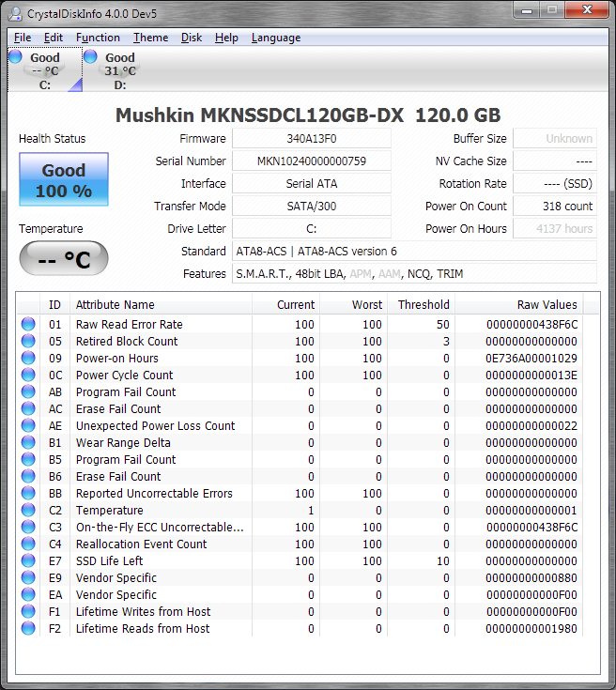Open the Edit menu

pyautogui.click(x=54, y=38)
